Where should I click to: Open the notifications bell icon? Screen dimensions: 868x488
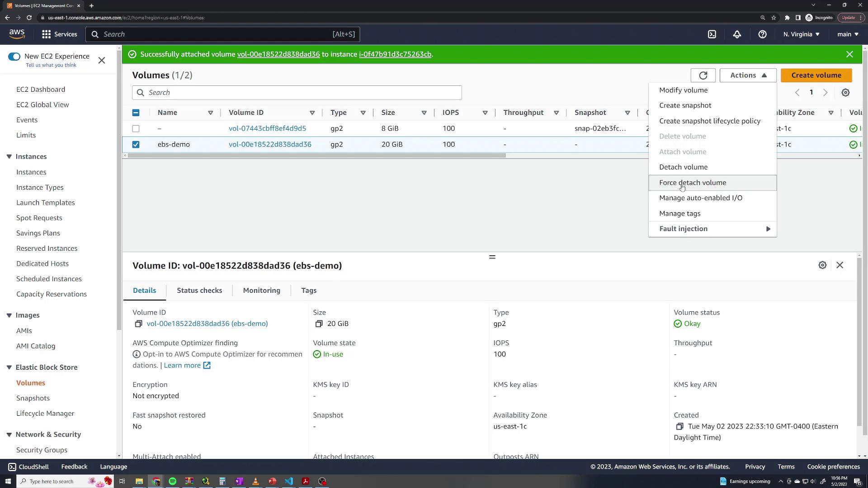[737, 34]
